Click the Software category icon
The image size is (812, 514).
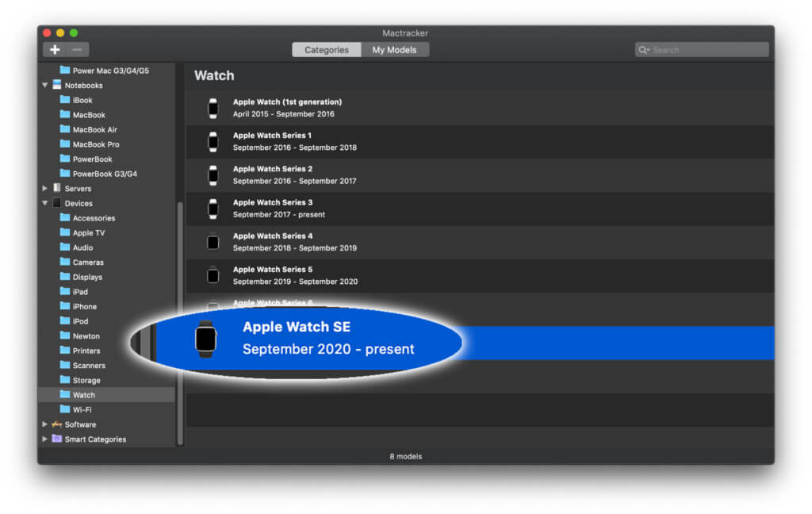pos(57,424)
